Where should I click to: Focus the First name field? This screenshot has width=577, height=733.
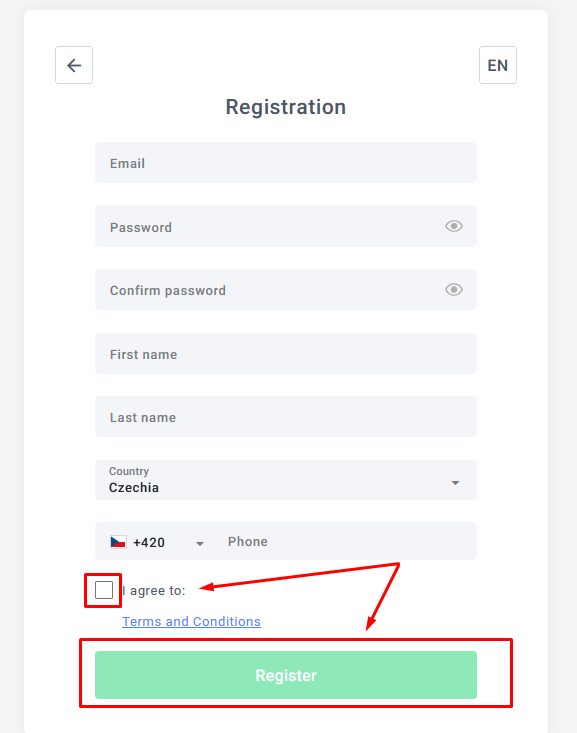coord(286,353)
